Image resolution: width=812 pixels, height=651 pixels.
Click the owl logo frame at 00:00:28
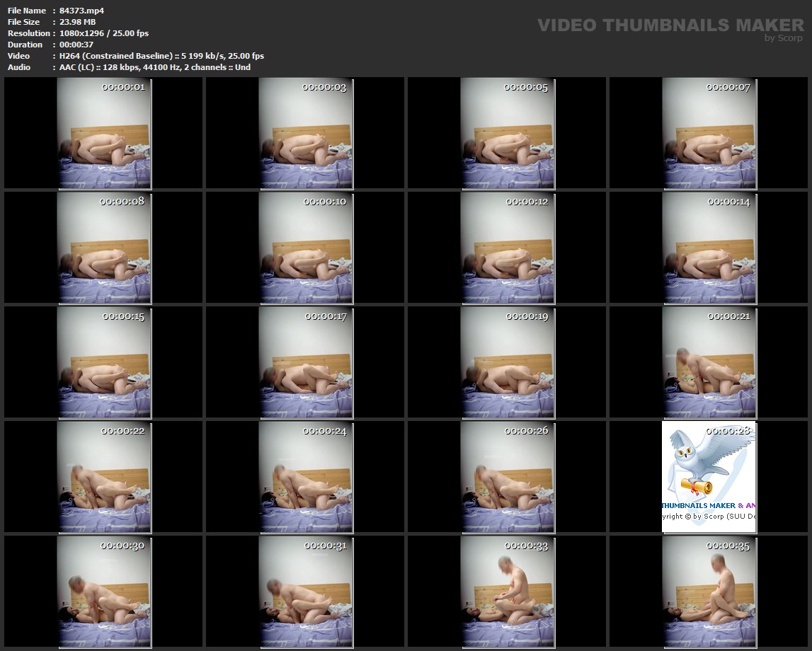coord(709,476)
